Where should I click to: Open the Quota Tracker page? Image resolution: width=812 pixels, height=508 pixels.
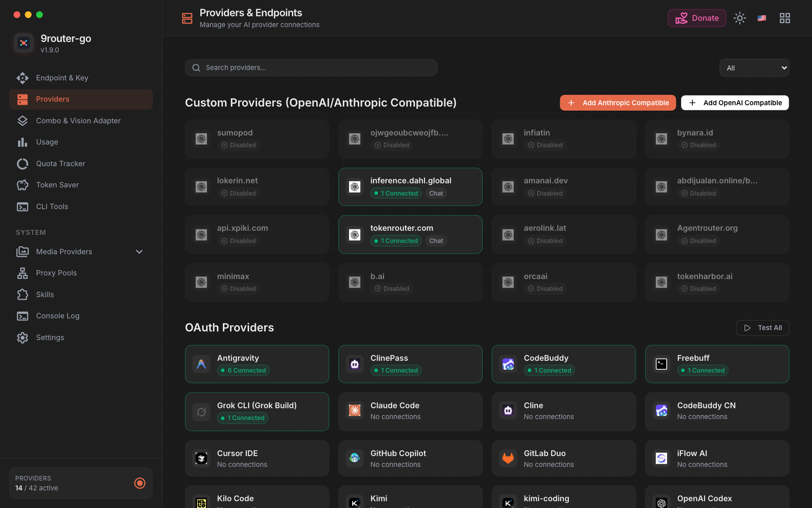[x=81, y=163]
